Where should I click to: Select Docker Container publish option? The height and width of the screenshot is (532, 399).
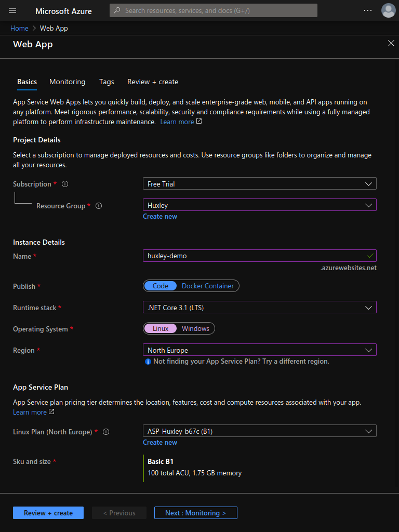[208, 286]
